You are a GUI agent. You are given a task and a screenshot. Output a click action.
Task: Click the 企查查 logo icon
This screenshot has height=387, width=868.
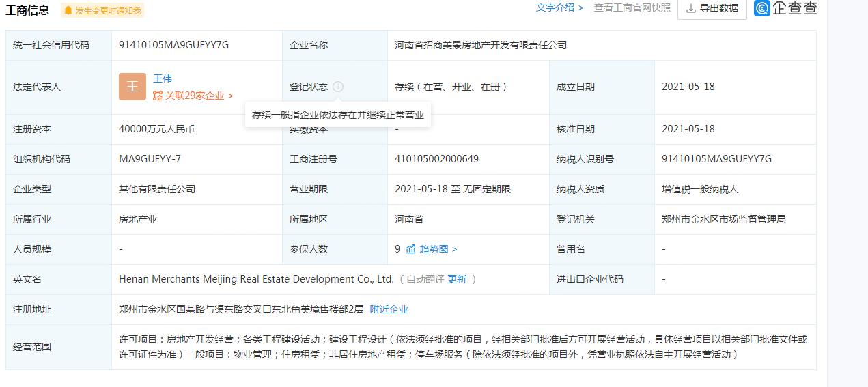point(763,8)
